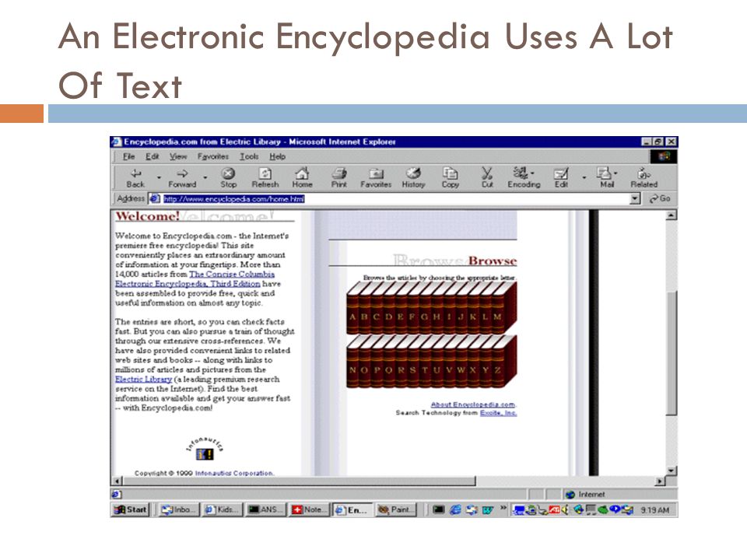Switch to the Kids taskbar window
The width and height of the screenshot is (747, 560).
click(x=222, y=509)
